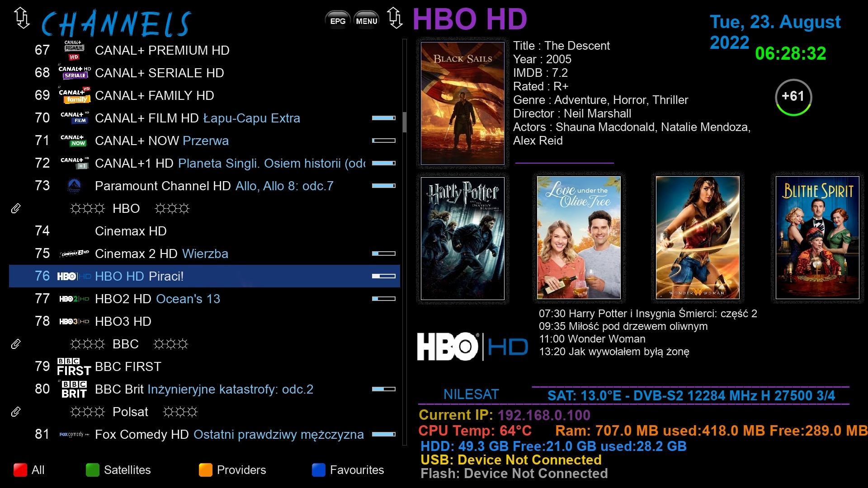868x488 pixels.
Task: Select CANAL+ FILM HD channel row
Action: [x=204, y=118]
